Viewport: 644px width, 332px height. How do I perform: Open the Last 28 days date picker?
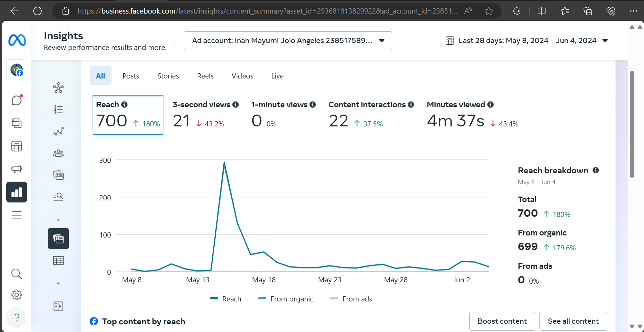point(527,41)
